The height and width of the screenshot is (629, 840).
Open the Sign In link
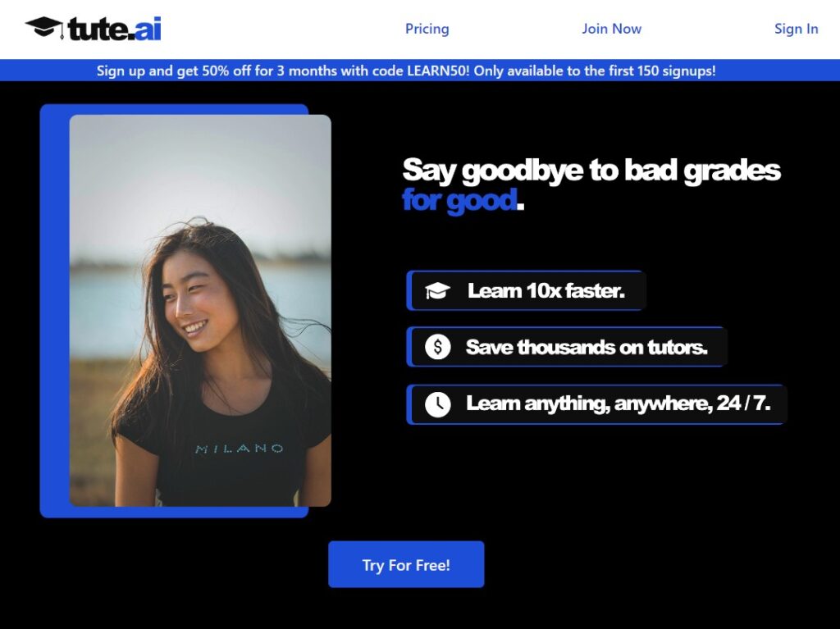point(796,29)
